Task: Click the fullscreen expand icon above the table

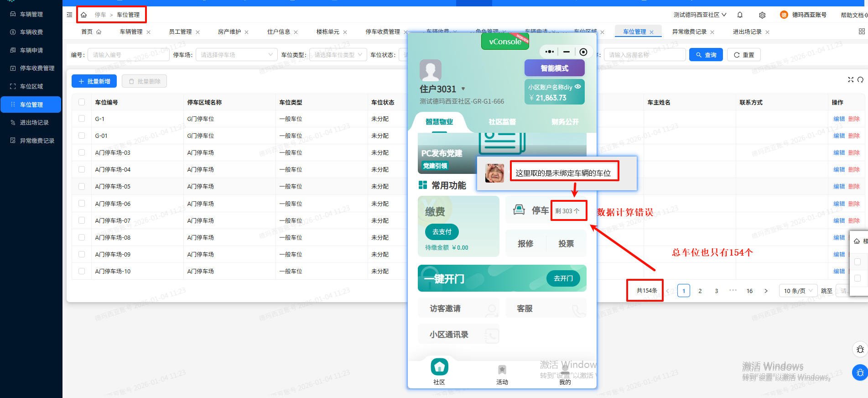Action: (851, 79)
